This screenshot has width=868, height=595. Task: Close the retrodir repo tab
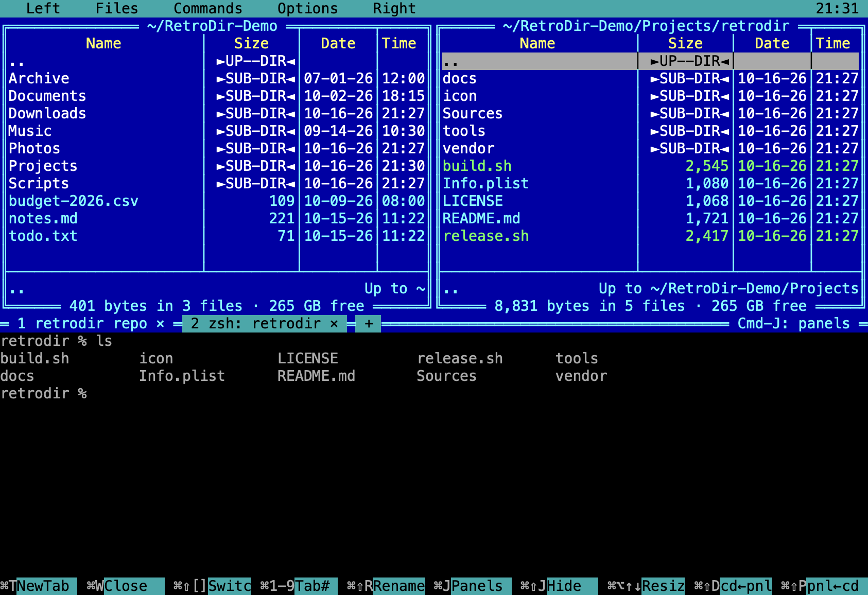click(x=161, y=323)
